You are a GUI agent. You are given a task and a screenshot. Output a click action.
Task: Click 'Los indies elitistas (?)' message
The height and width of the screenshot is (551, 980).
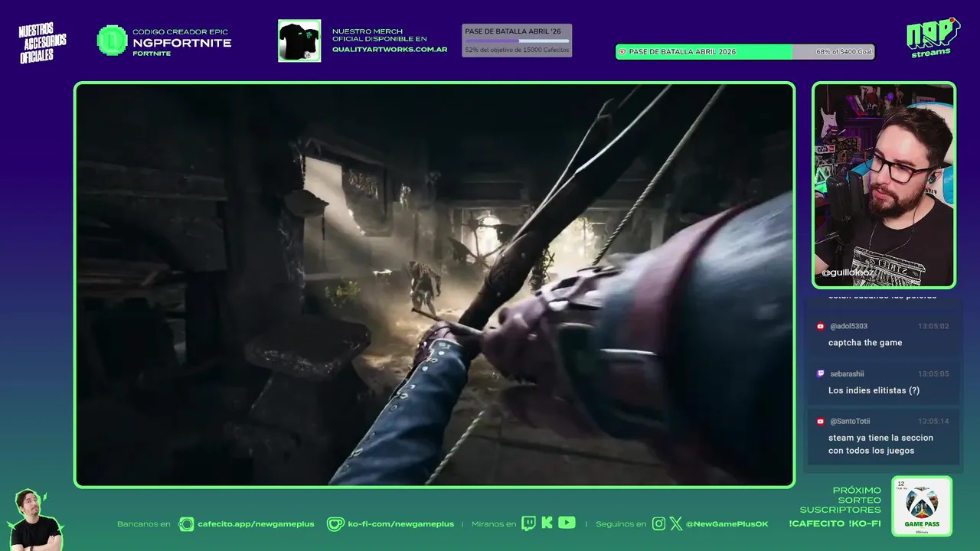[x=874, y=390]
